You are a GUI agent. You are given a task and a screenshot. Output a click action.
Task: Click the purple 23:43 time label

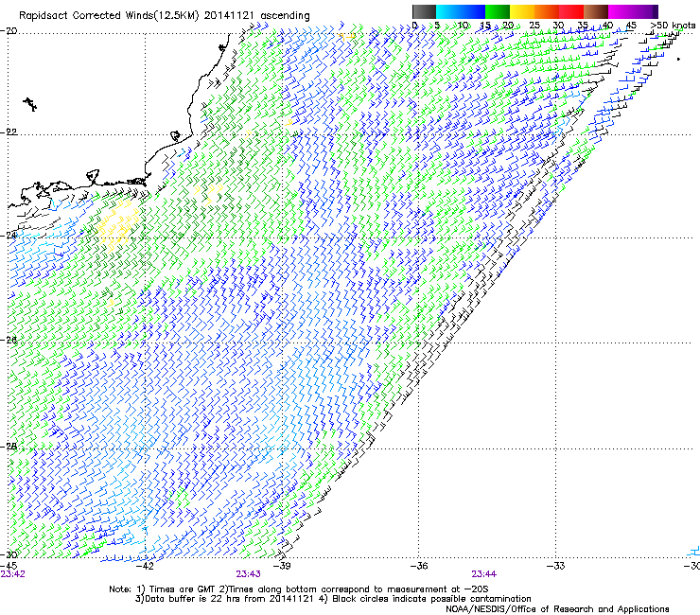click(248, 574)
